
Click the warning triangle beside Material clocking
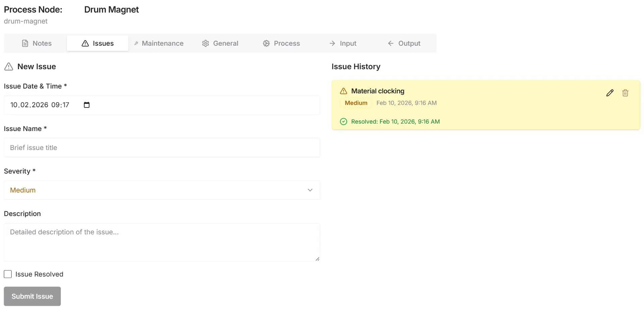point(343,91)
